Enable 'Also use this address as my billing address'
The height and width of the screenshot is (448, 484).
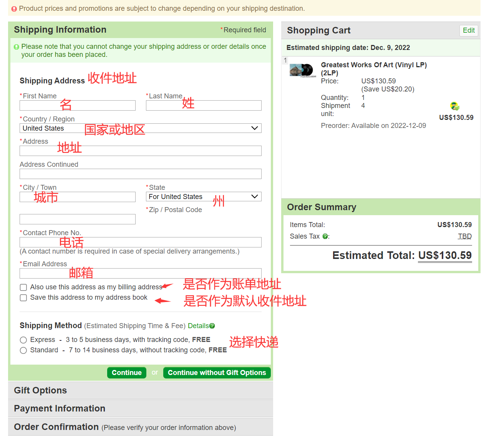23,287
